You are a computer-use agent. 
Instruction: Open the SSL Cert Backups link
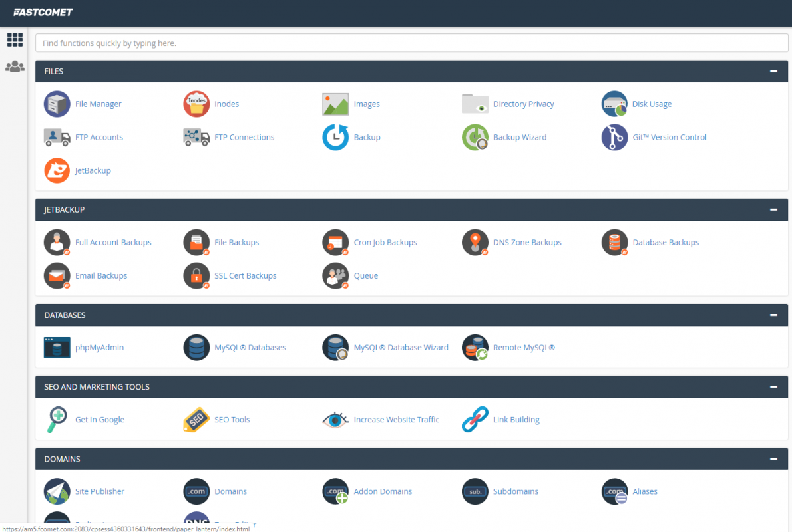point(246,275)
